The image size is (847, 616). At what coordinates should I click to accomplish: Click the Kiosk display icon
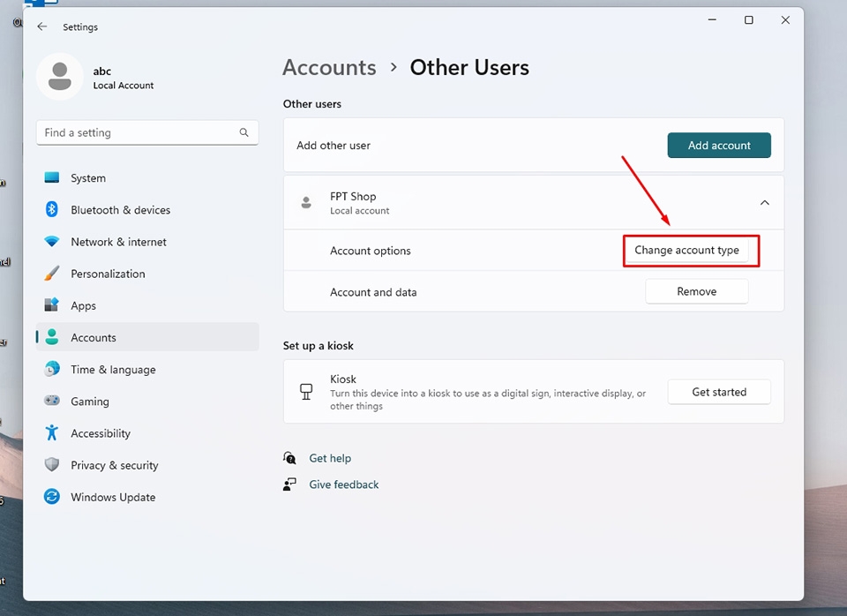[x=306, y=392]
